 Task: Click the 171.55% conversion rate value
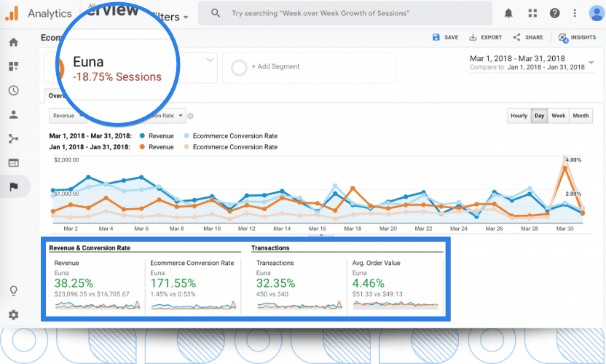tap(173, 283)
